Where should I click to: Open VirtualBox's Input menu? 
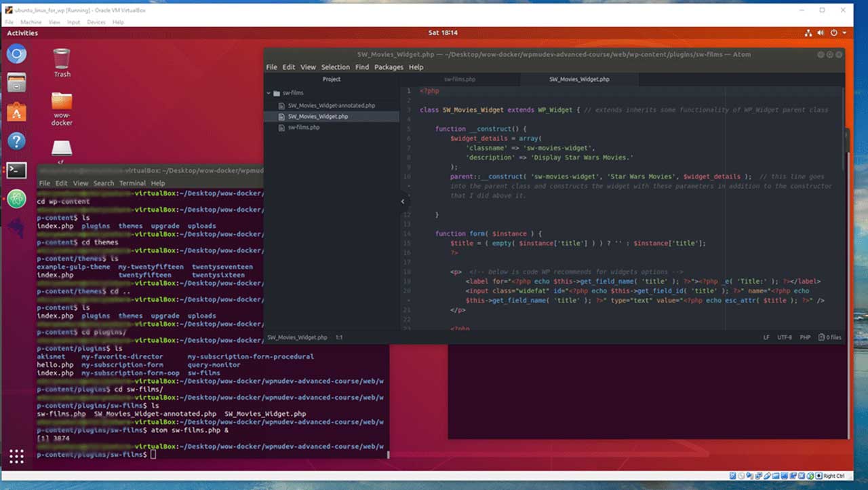tap(73, 22)
